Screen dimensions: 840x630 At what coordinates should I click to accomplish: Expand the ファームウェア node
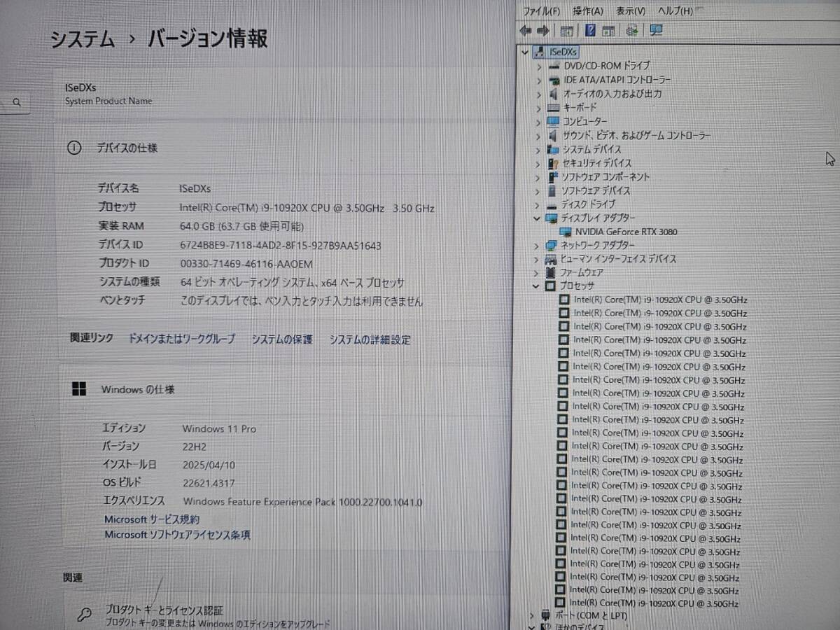tap(535, 273)
